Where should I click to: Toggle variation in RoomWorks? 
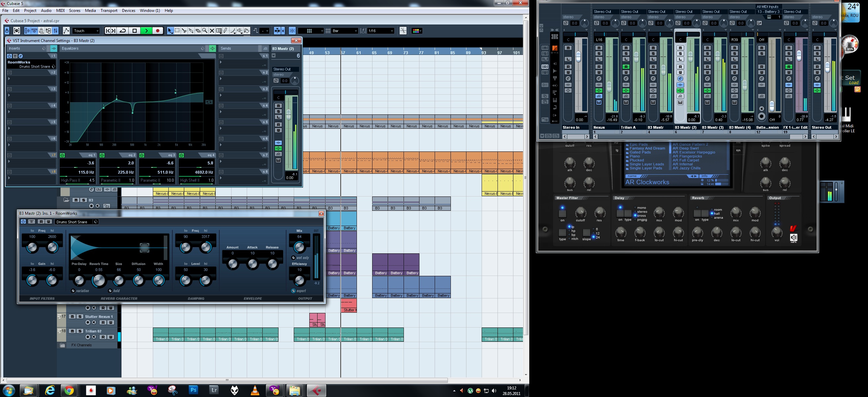tap(73, 291)
